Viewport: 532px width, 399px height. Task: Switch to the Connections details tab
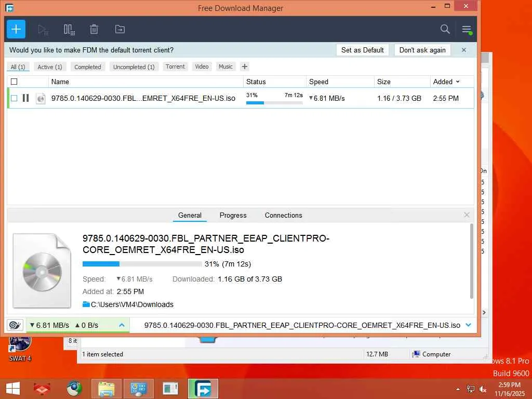(x=283, y=215)
